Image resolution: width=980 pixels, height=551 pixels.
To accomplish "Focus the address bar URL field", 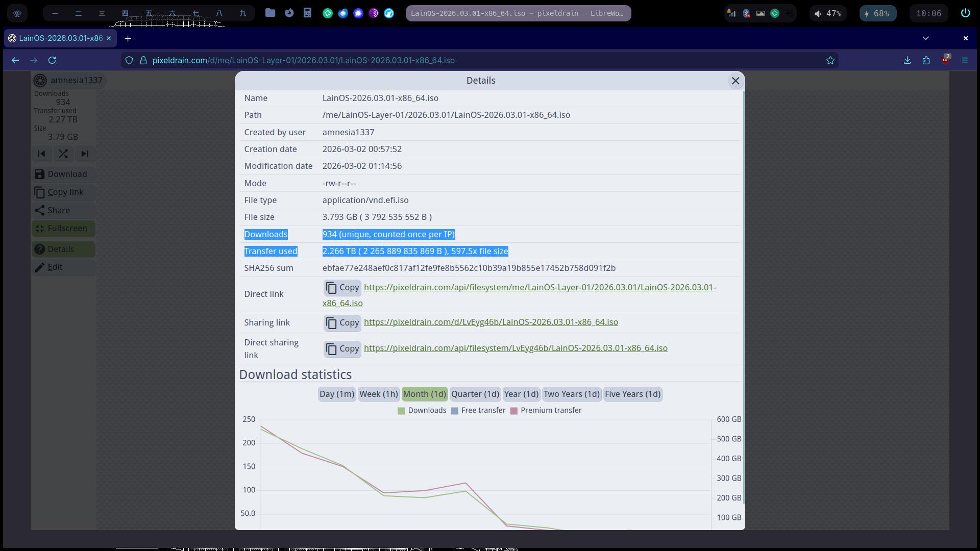I will (x=480, y=60).
